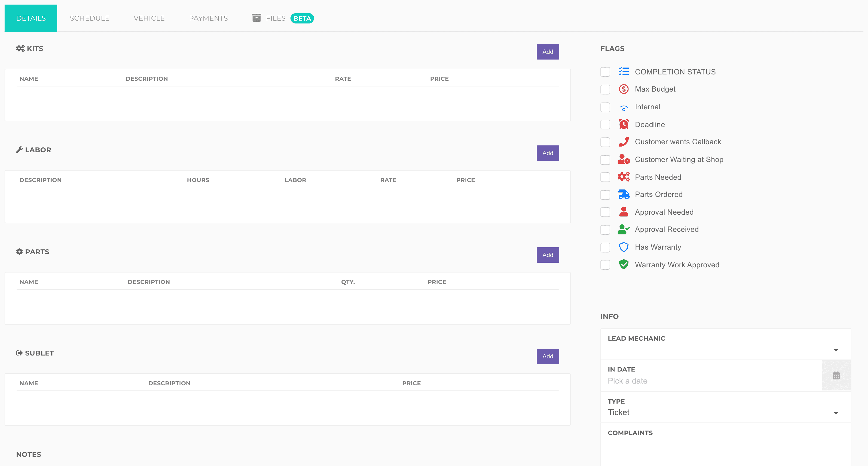Switch to the Schedule tab
Image resolution: width=868 pixels, height=466 pixels.
click(90, 18)
